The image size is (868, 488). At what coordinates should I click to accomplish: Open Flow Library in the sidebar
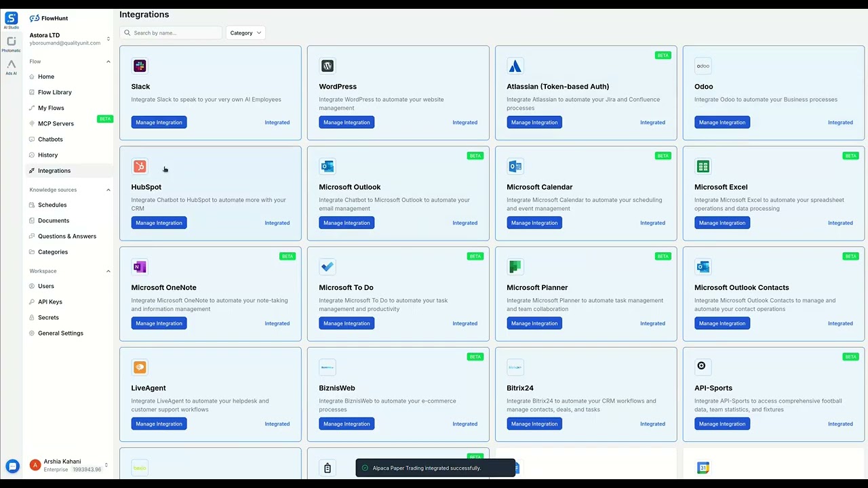pyautogui.click(x=55, y=92)
